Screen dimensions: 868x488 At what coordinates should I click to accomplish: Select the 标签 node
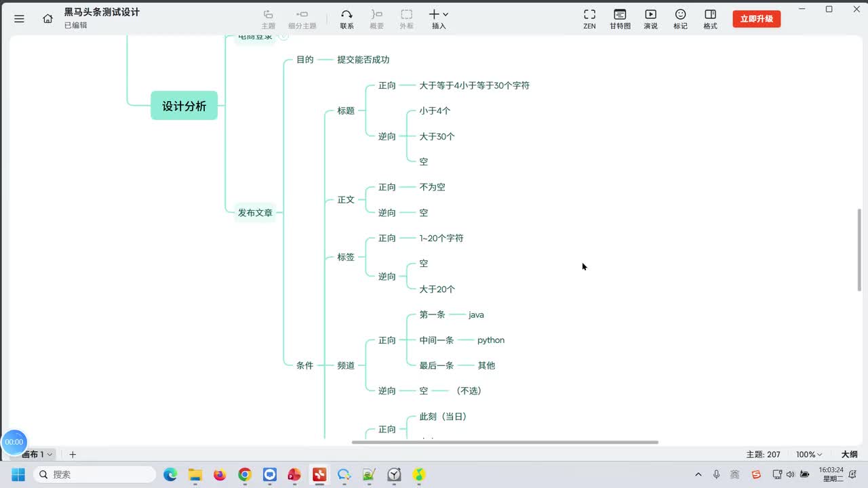[346, 257]
